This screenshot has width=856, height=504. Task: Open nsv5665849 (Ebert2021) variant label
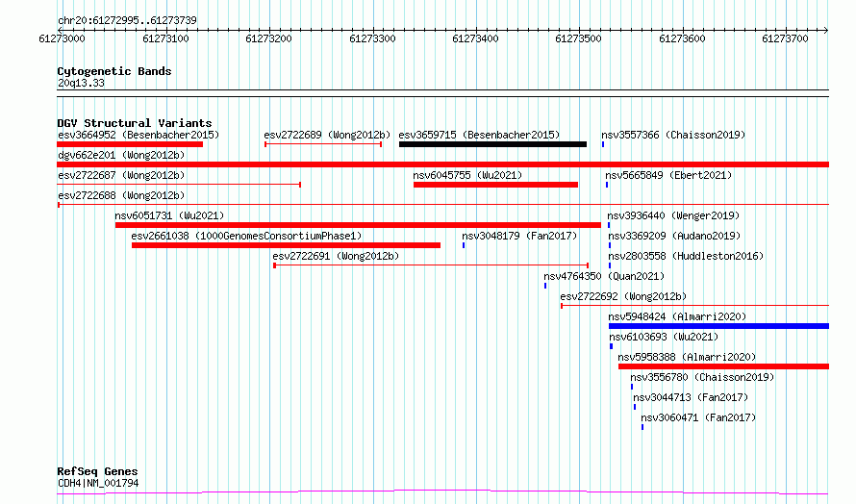pos(668,175)
